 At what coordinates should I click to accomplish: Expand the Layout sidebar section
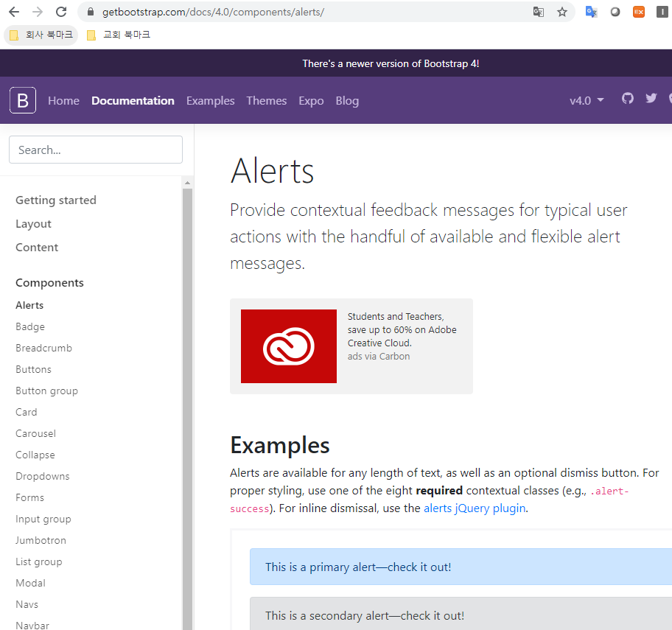coord(33,224)
